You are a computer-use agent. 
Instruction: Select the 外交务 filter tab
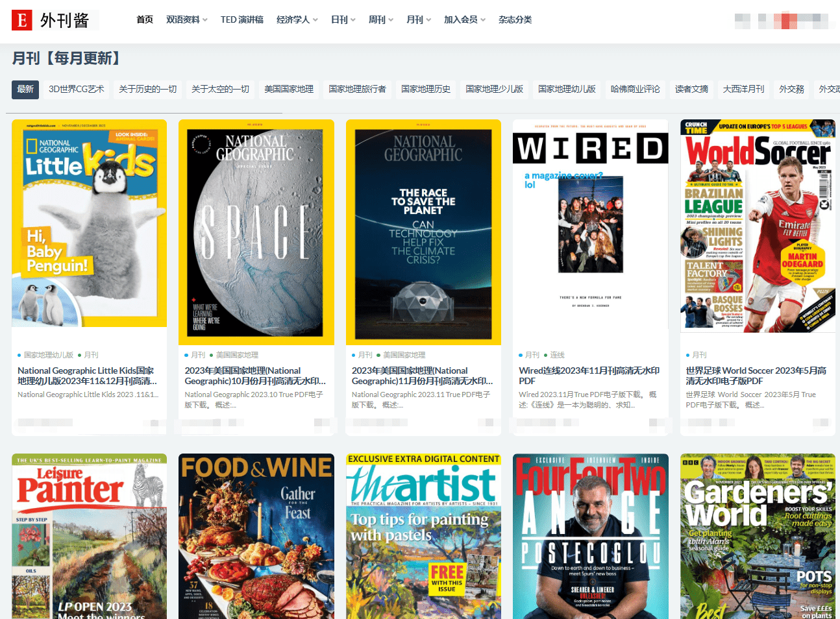click(792, 90)
